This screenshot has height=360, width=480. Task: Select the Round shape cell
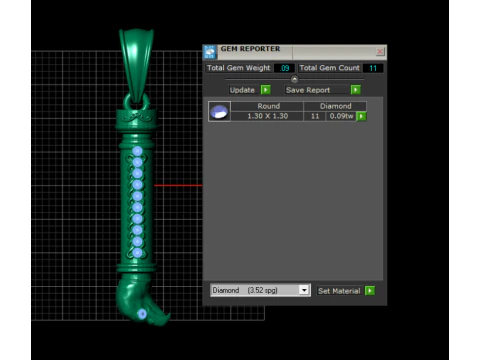(267, 106)
